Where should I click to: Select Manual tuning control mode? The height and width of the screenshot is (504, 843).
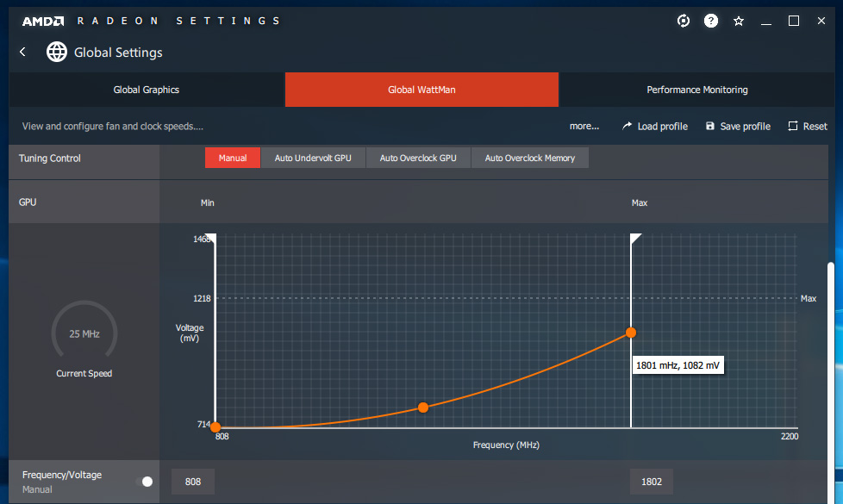(x=233, y=159)
